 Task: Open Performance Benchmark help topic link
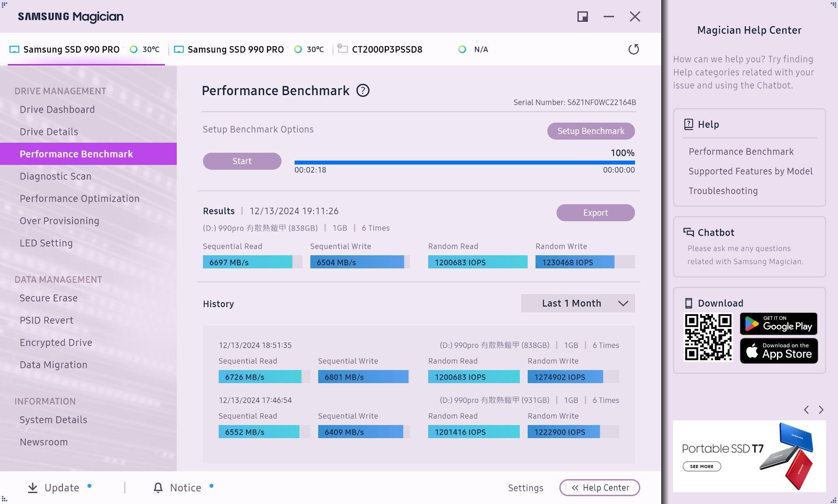[x=741, y=152]
